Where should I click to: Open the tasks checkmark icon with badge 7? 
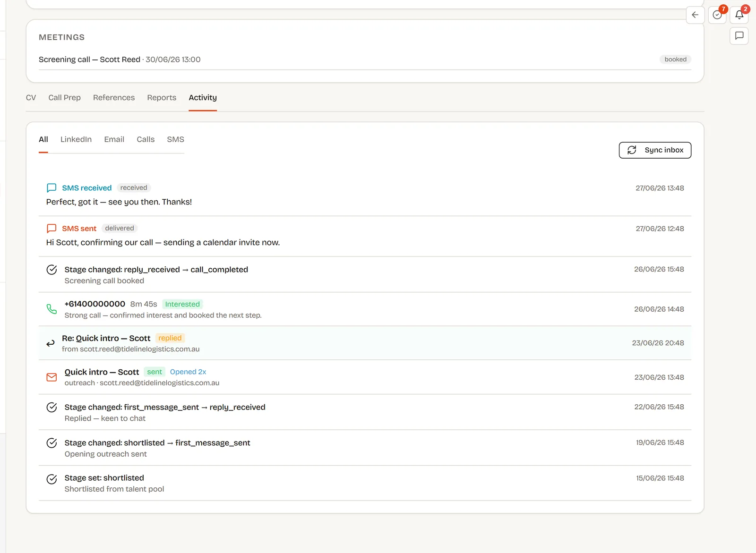coord(717,15)
